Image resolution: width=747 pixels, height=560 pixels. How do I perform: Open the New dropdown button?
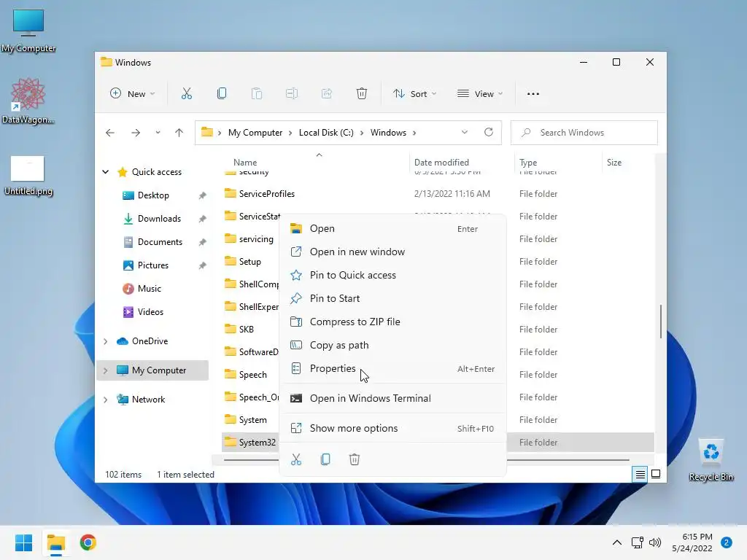pyautogui.click(x=133, y=94)
